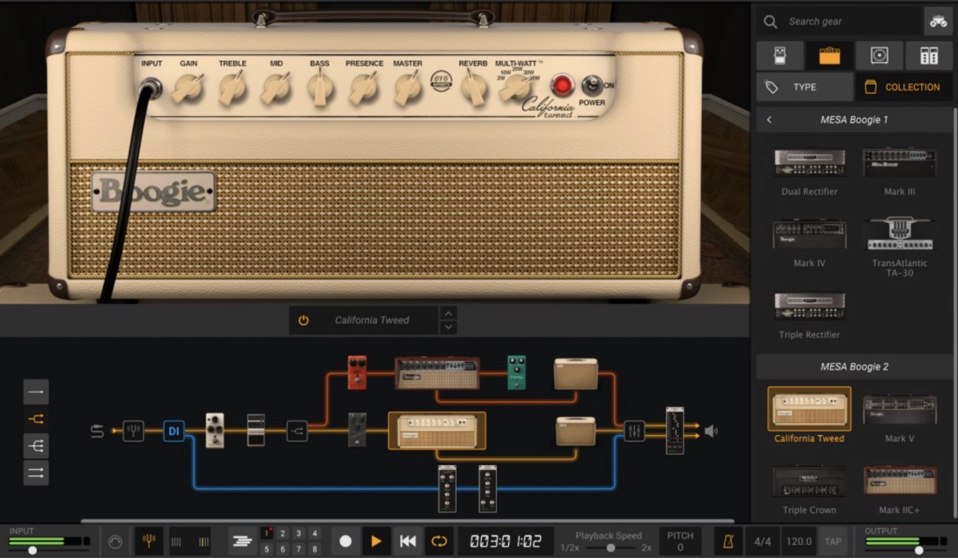958x560 pixels.
Task: Choose the single serial chain routing icon
Action: [x=36, y=392]
